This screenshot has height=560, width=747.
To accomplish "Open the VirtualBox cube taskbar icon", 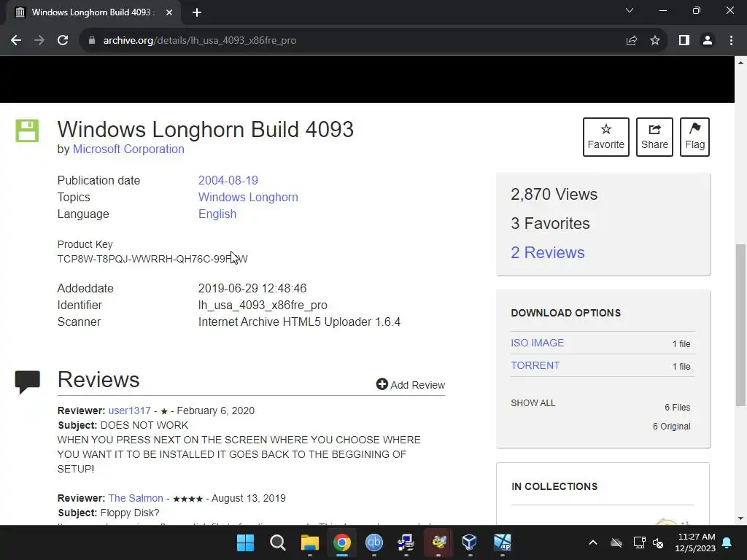I will tap(470, 542).
